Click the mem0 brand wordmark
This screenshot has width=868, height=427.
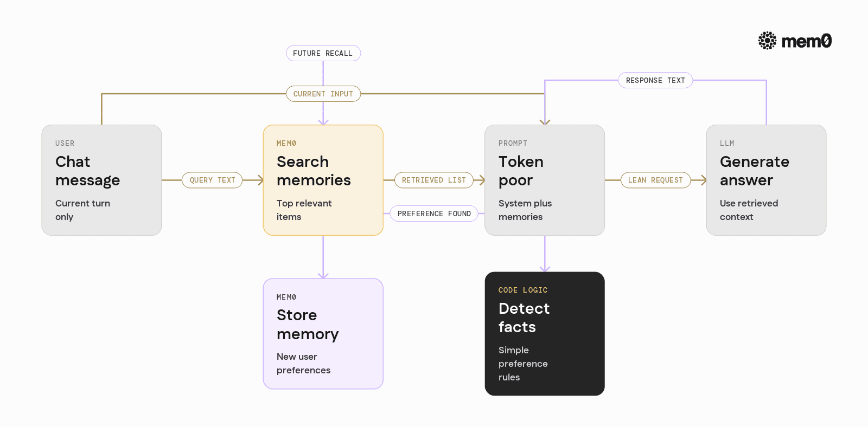pos(807,41)
